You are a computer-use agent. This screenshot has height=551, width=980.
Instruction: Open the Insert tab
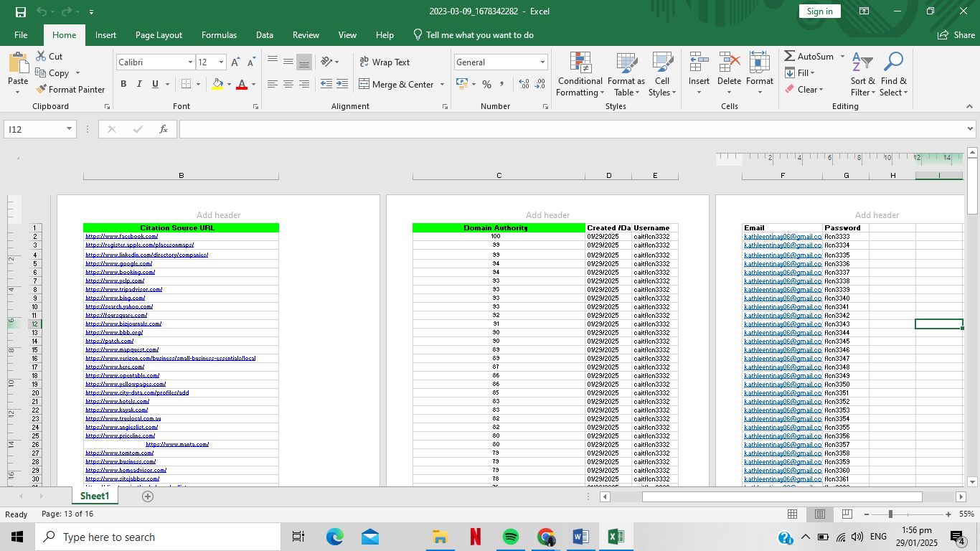pyautogui.click(x=105, y=34)
